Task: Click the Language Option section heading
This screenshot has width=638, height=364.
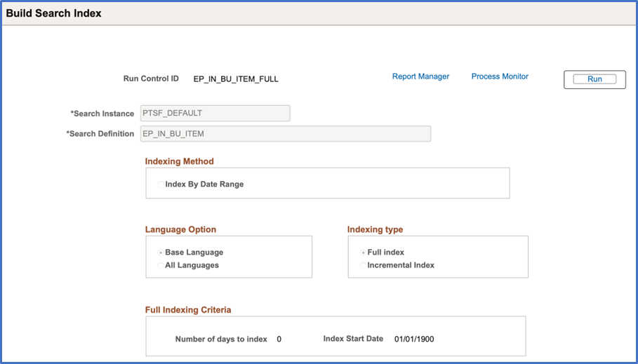Action: [x=180, y=229]
